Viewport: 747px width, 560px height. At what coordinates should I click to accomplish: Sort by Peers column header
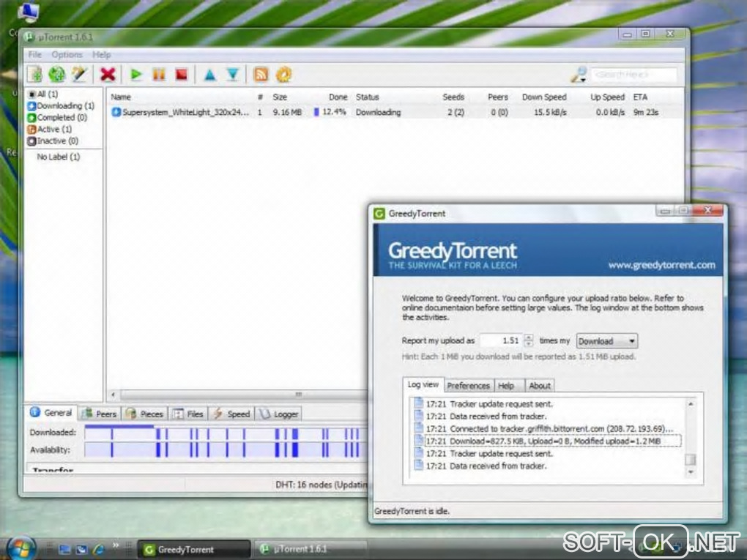pos(497,97)
